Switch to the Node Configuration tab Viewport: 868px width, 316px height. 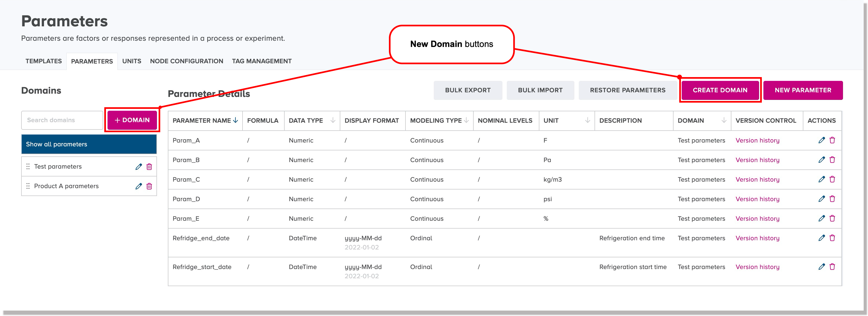pyautogui.click(x=186, y=61)
